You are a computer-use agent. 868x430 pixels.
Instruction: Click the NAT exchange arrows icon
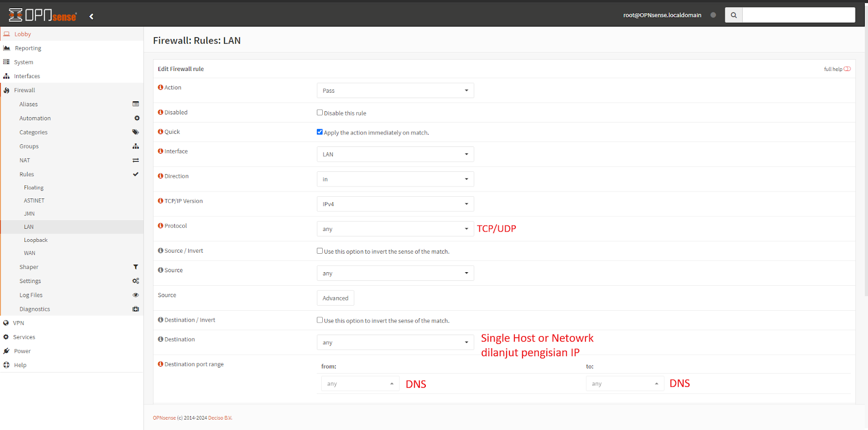(136, 161)
